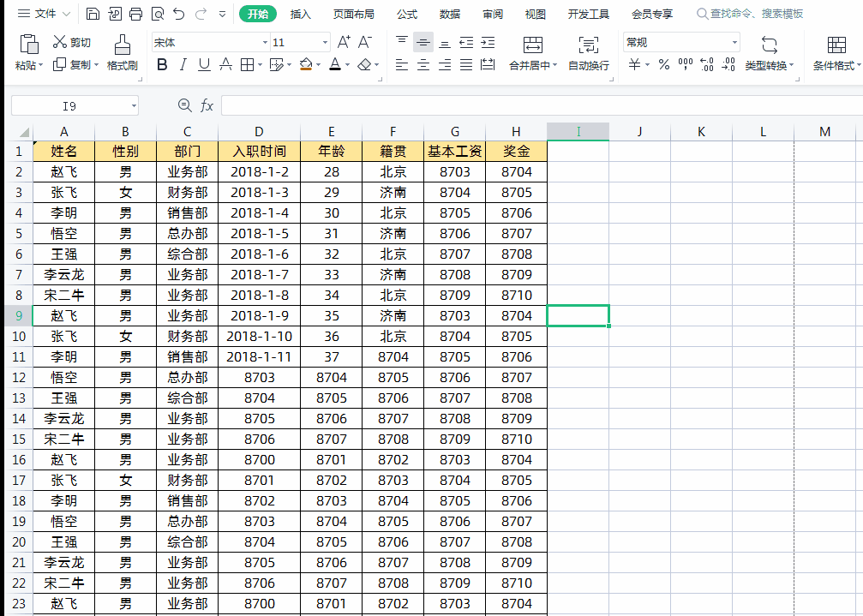Undo the last action

[178, 14]
